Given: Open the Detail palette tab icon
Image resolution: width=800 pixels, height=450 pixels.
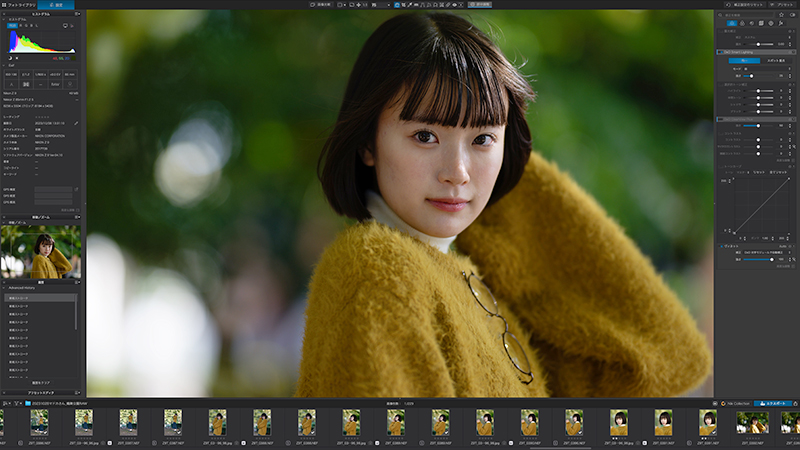Looking at the screenshot, I should [x=752, y=23].
